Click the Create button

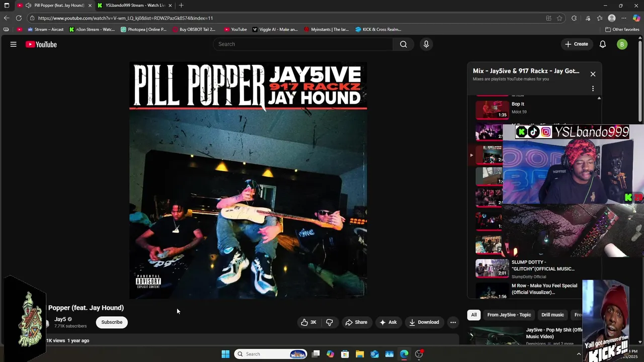(577, 44)
